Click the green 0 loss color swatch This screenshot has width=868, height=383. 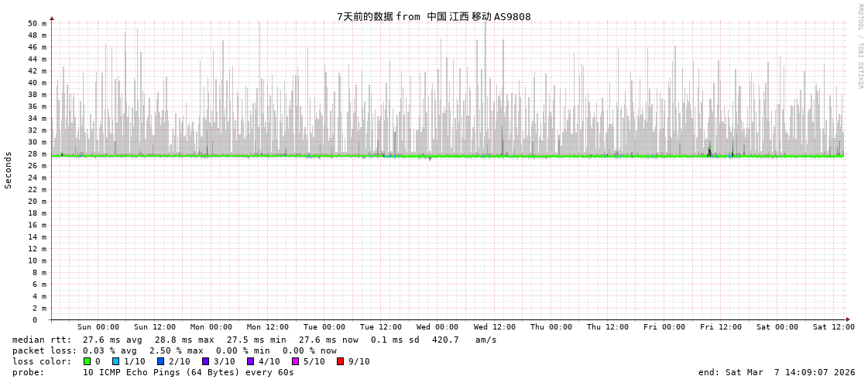coord(87,361)
